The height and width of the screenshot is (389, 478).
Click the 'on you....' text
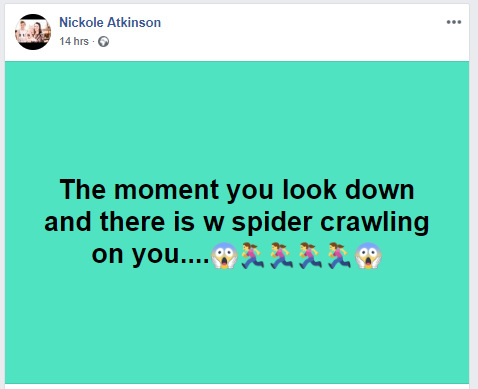[150, 255]
